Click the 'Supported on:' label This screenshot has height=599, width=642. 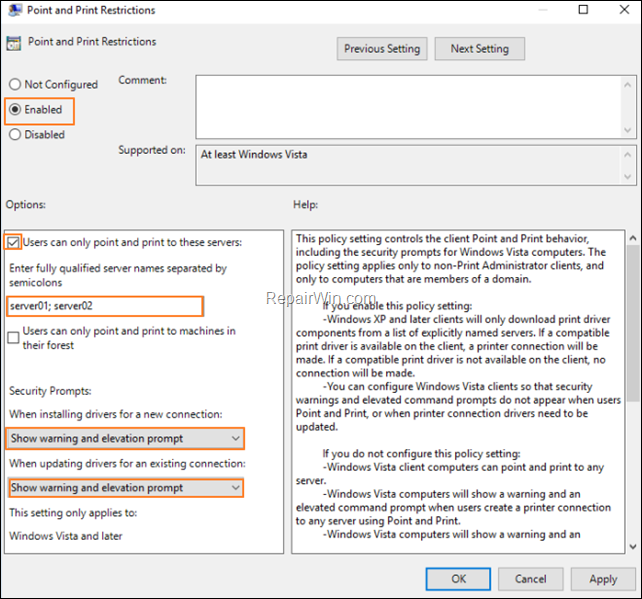click(152, 150)
